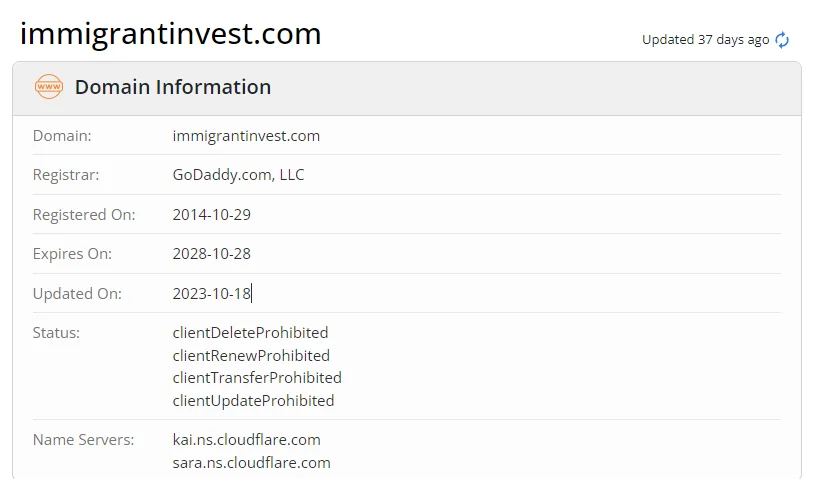Click the Expires On: field label
Viewport: 813px width, 479px height.
72,254
